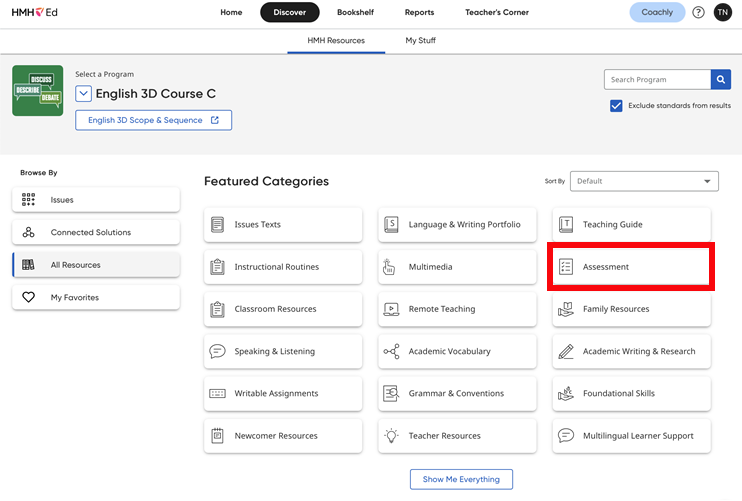Click the Speaking & Listening speech bubble icon
Image resolution: width=742 pixels, height=501 pixels.
pos(217,351)
